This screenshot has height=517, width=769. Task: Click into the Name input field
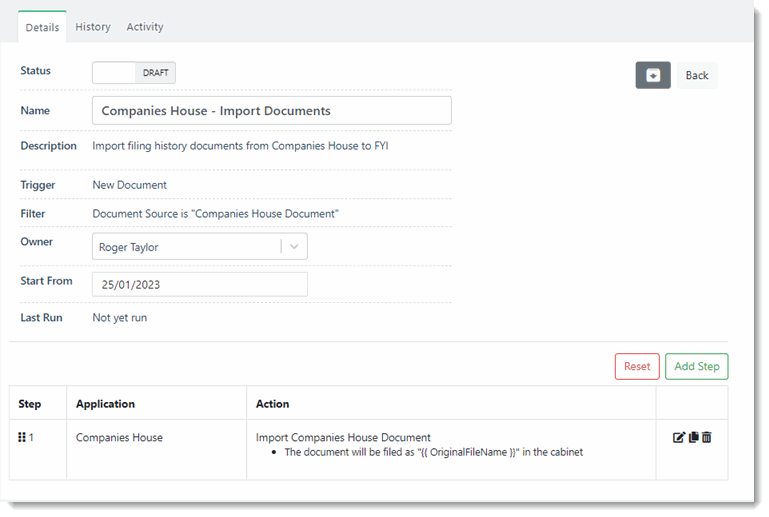[x=272, y=111]
